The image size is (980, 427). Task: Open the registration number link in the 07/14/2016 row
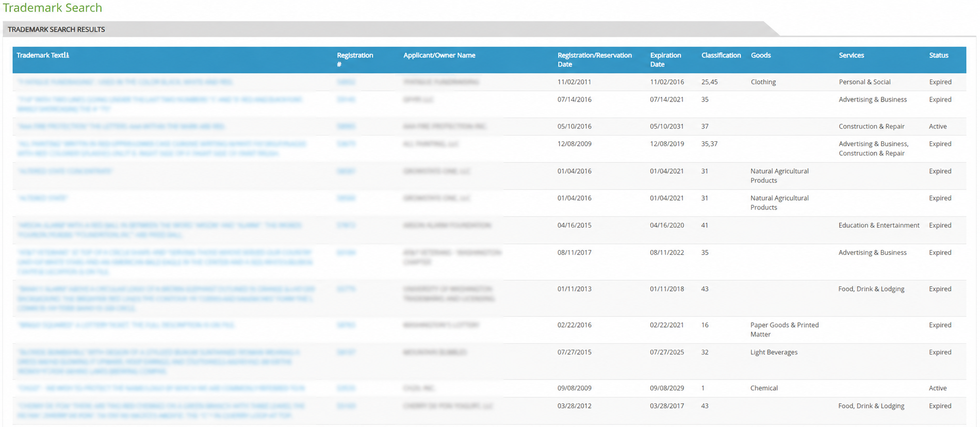pyautogui.click(x=346, y=100)
